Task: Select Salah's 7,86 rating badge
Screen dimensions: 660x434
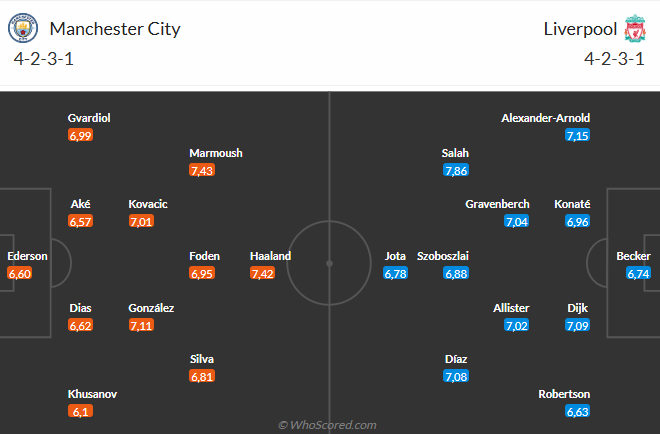Action: pyautogui.click(x=456, y=170)
